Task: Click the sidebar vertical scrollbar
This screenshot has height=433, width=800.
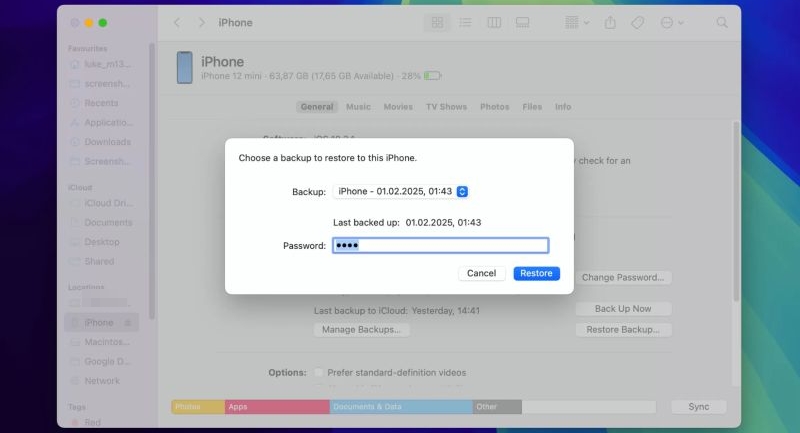Action: click(x=152, y=181)
